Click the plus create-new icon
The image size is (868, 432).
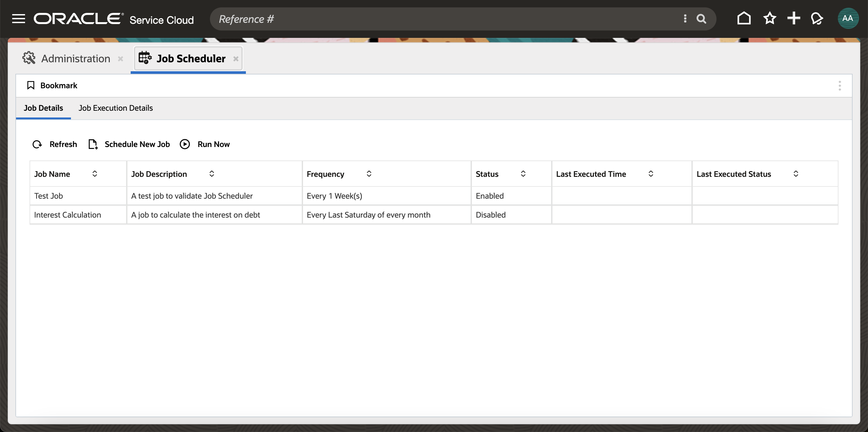click(x=794, y=19)
